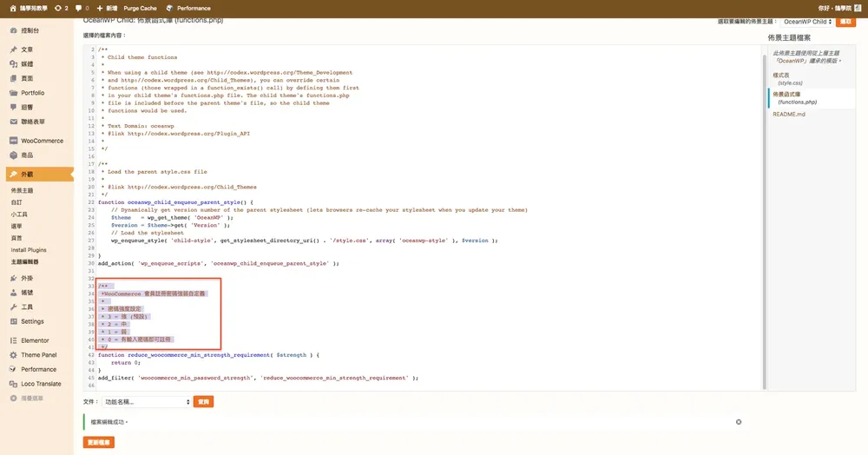Open 主題編輯器 submenu item
The image size is (868, 455).
pos(25,262)
